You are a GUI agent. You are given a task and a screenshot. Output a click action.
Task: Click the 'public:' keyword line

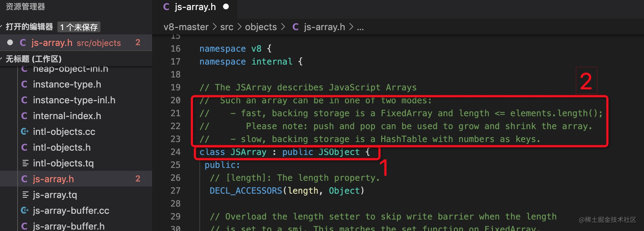222,165
